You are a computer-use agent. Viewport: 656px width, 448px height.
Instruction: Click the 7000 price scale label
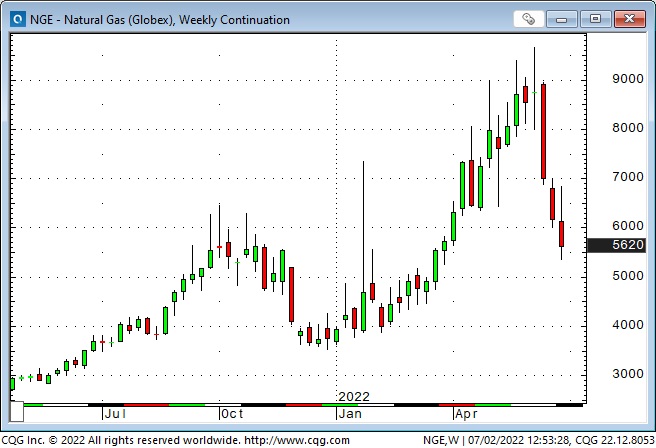click(x=628, y=177)
